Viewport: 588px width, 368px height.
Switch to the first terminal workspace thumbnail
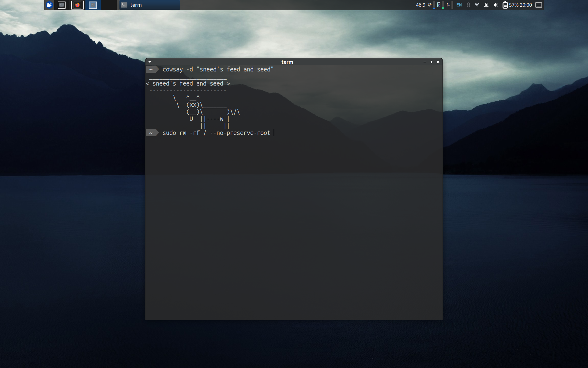[62, 5]
